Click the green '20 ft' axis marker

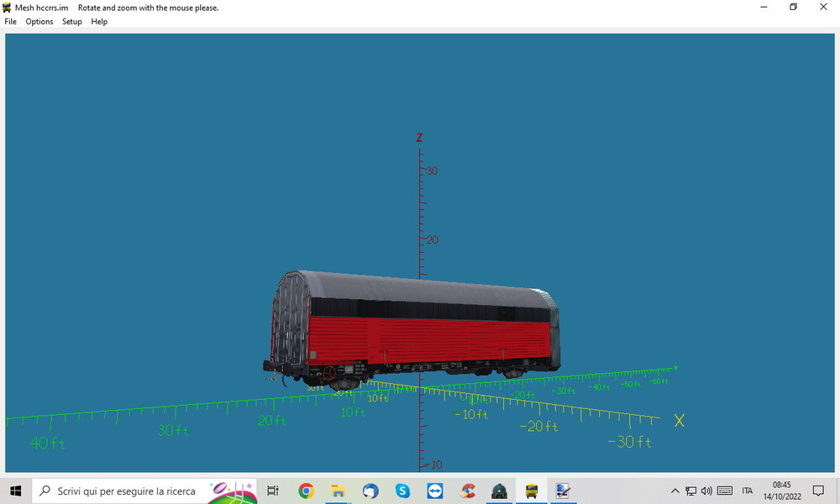pyautogui.click(x=271, y=421)
